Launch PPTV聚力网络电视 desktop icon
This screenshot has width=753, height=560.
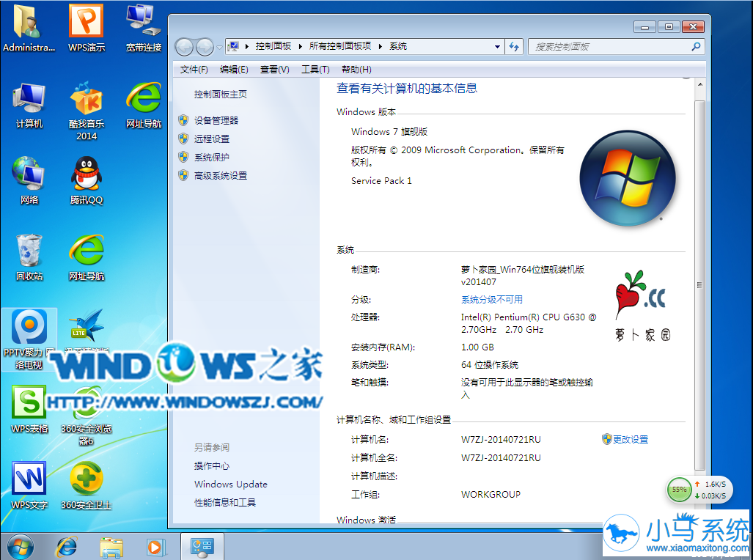point(29,339)
